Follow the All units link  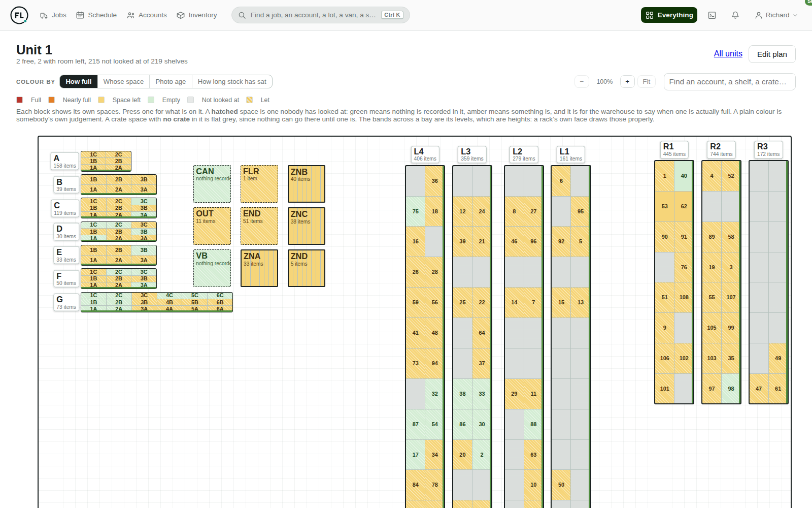728,54
